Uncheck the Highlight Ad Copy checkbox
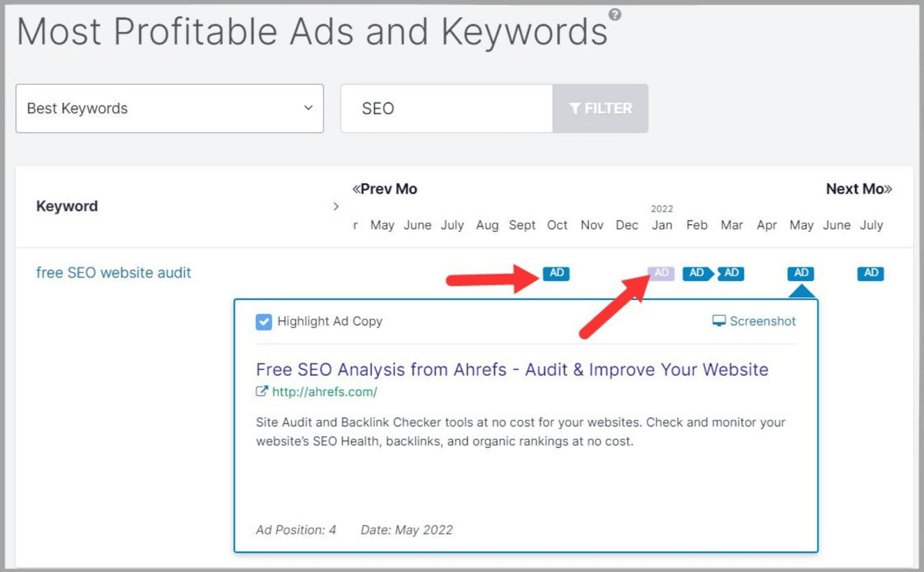Image resolution: width=924 pixels, height=572 pixels. point(263,322)
